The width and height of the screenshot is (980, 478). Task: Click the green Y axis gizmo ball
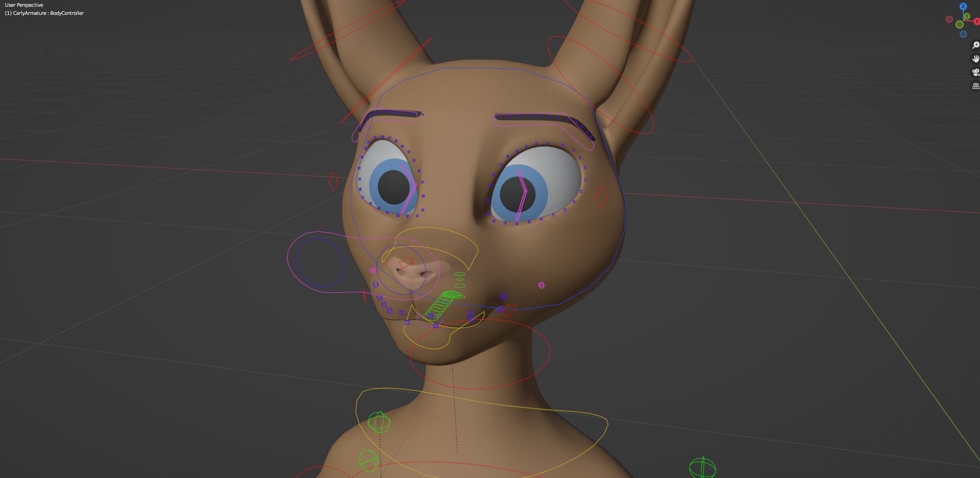(x=967, y=16)
